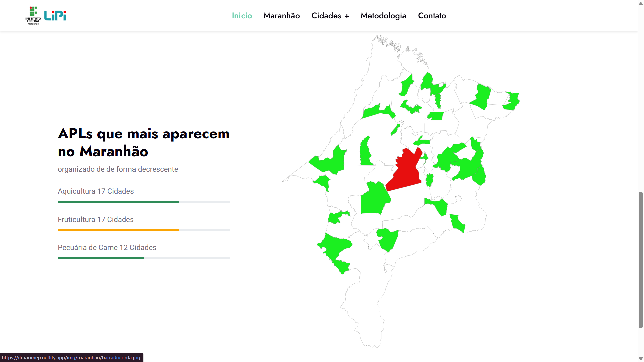
Task: Click the Aquicultura green progress bar
Action: click(x=118, y=202)
